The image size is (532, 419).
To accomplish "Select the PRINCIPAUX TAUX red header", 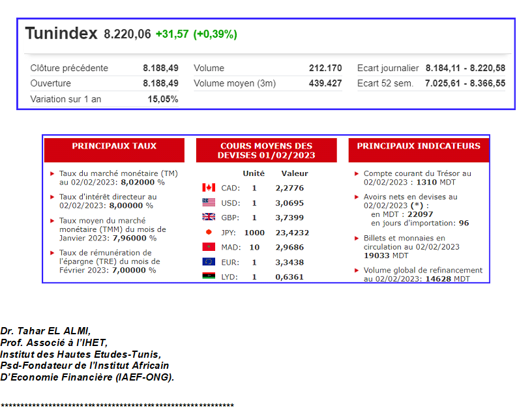I will [114, 147].
